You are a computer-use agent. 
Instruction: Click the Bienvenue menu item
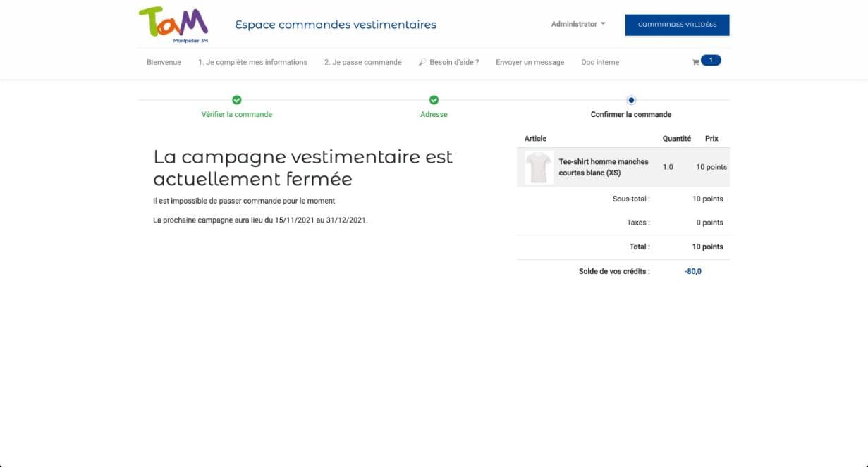click(163, 62)
